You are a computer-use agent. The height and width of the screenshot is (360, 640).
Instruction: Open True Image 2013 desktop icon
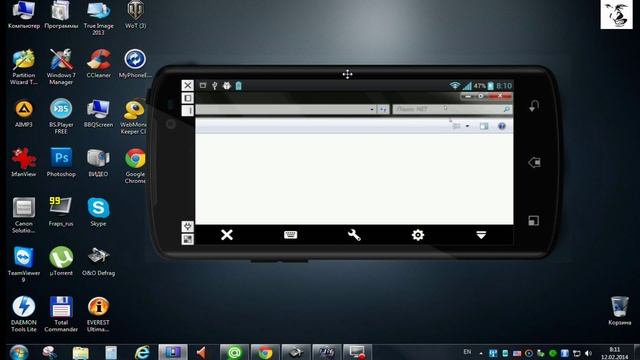pyautogui.click(x=98, y=18)
